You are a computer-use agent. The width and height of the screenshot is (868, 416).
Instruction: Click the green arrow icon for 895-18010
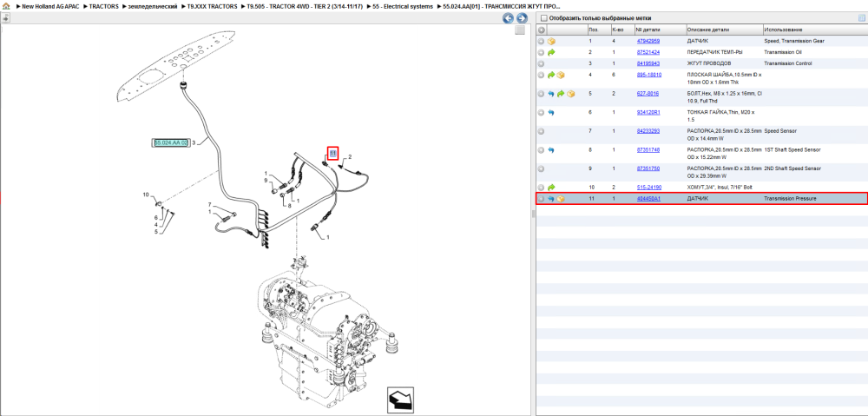click(551, 75)
